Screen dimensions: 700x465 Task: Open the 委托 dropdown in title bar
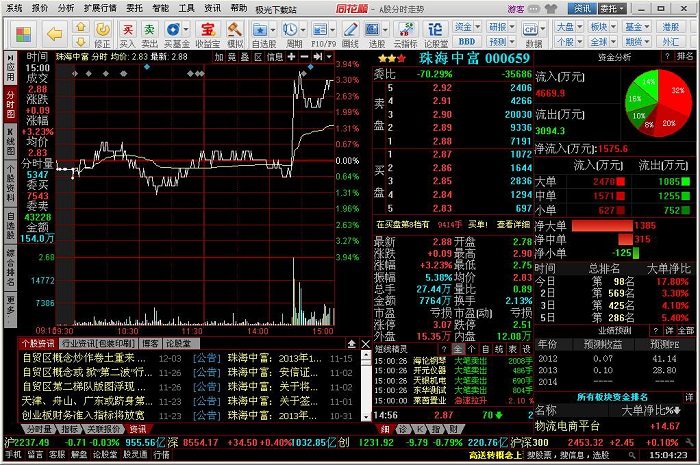613,8
